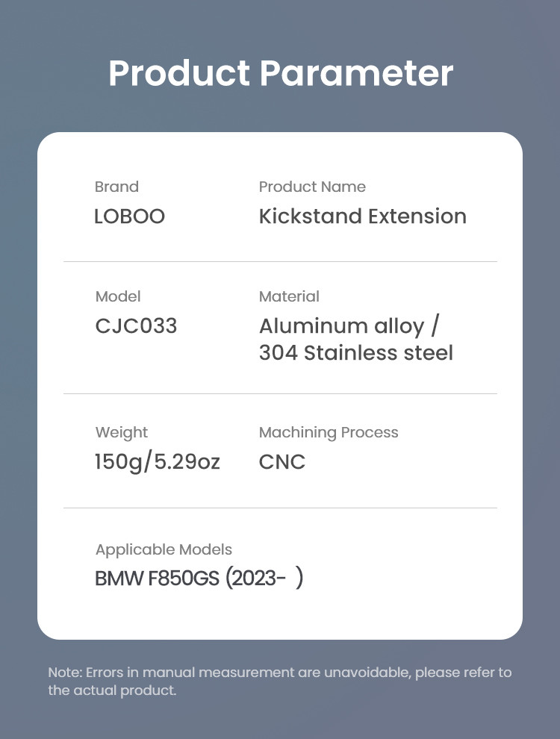
Task: Select the weight value 150g/5.29oz
Action: 157,462
